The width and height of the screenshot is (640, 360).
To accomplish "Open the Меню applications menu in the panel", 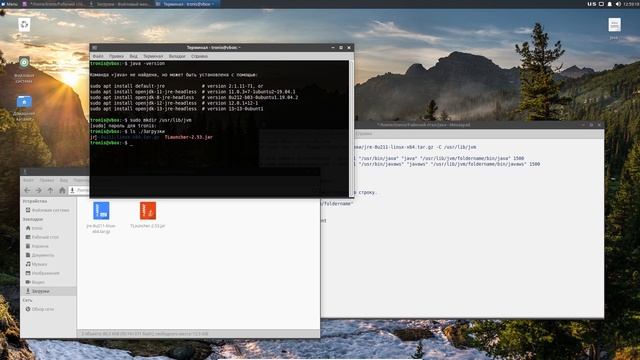I will pos(9,4).
